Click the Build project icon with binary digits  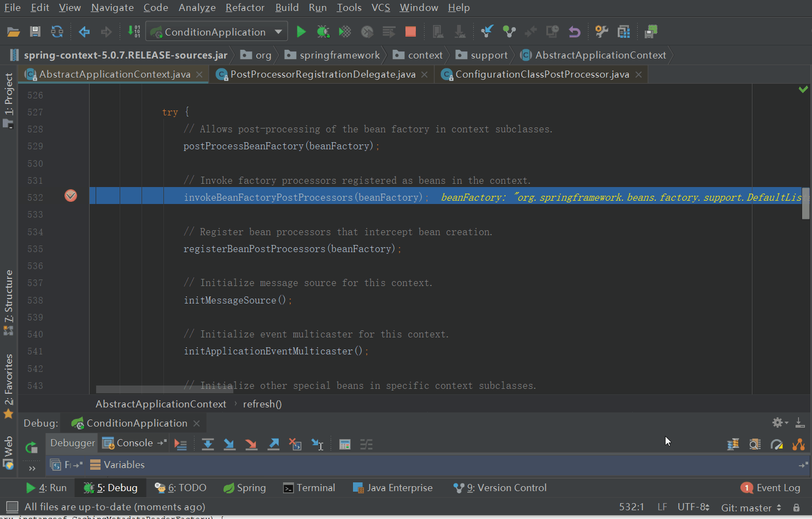[x=134, y=31]
